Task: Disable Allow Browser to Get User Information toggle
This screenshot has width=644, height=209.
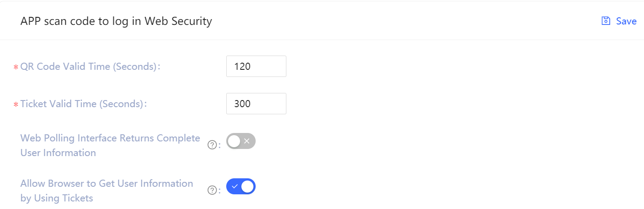Action: [241, 186]
